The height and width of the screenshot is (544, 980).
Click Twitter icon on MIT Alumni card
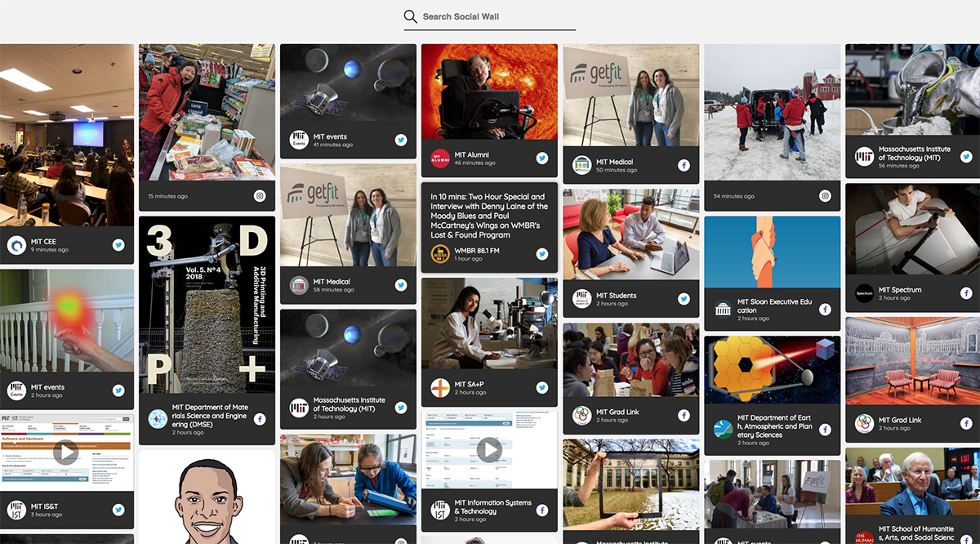(x=542, y=158)
